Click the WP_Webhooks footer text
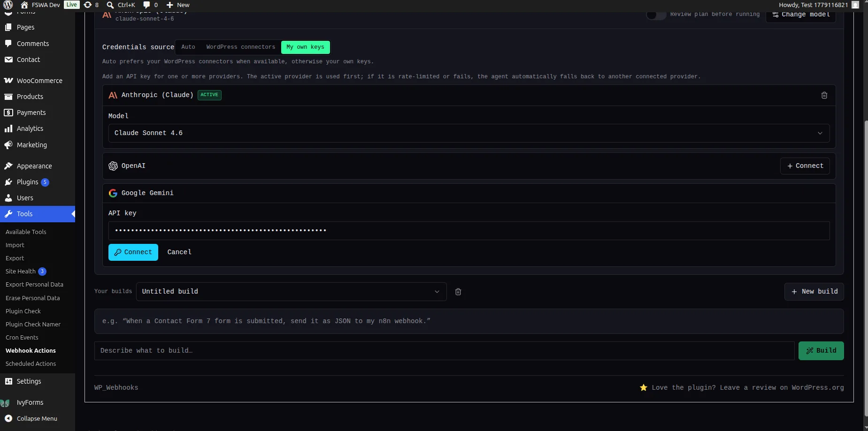Image resolution: width=868 pixels, height=431 pixels. 116,388
